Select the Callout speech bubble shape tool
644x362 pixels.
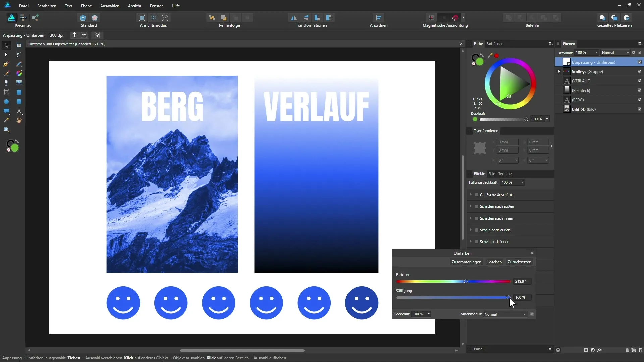[6, 111]
